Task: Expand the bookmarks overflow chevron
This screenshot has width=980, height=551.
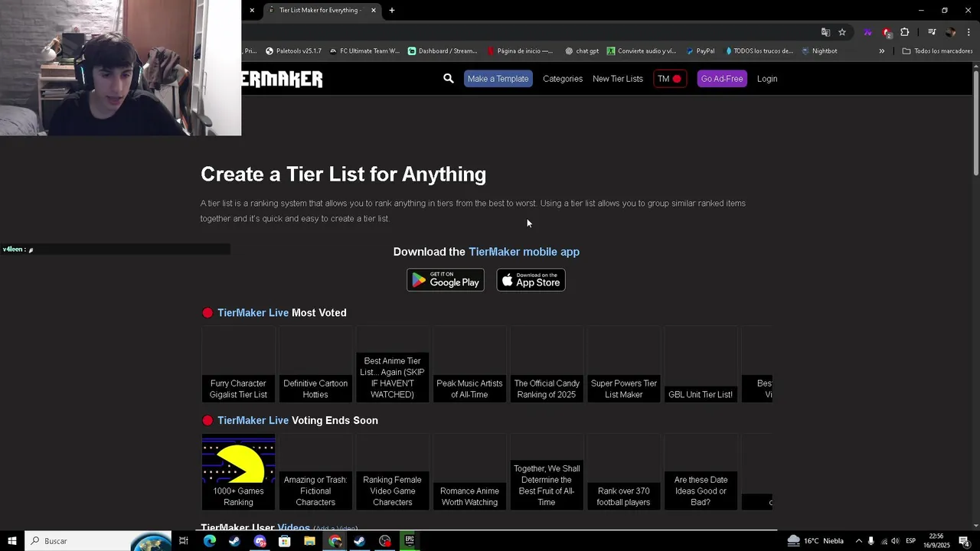Action: coord(881,51)
